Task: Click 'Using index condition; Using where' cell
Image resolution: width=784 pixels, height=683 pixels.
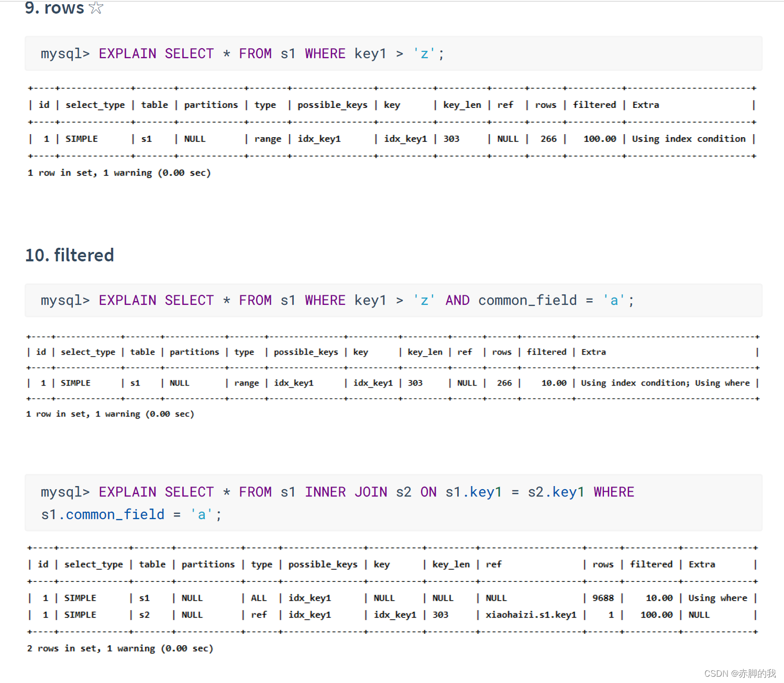Action: (x=665, y=383)
